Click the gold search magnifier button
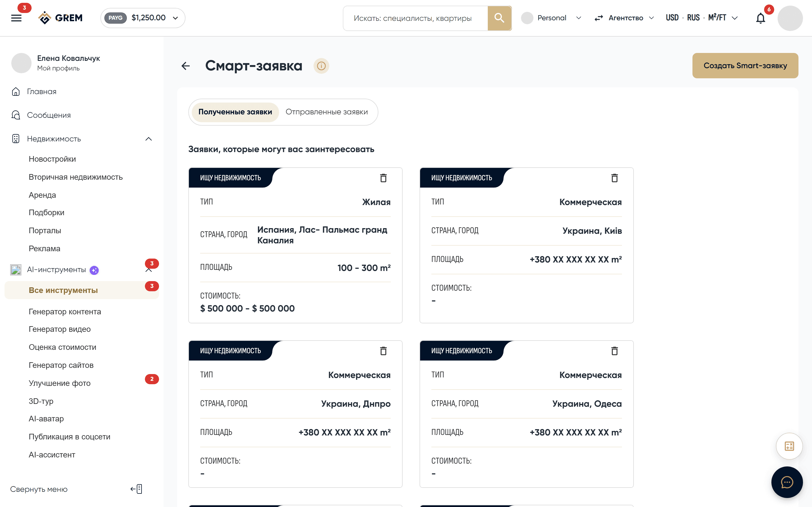812x507 pixels. tap(499, 18)
